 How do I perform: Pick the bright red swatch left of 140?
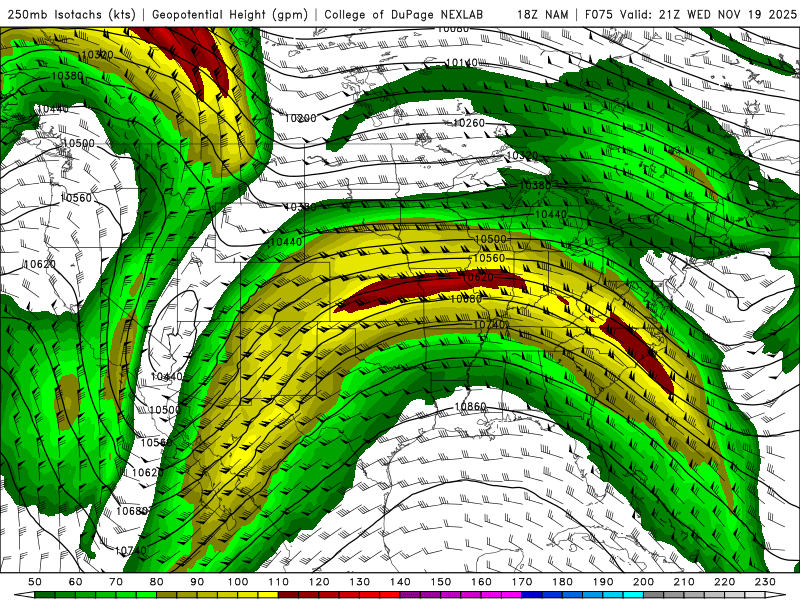(x=390, y=595)
